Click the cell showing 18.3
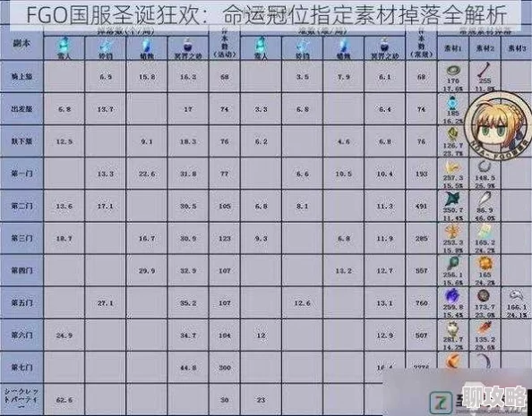Screen dimensions: 532x416 pos(187,141)
